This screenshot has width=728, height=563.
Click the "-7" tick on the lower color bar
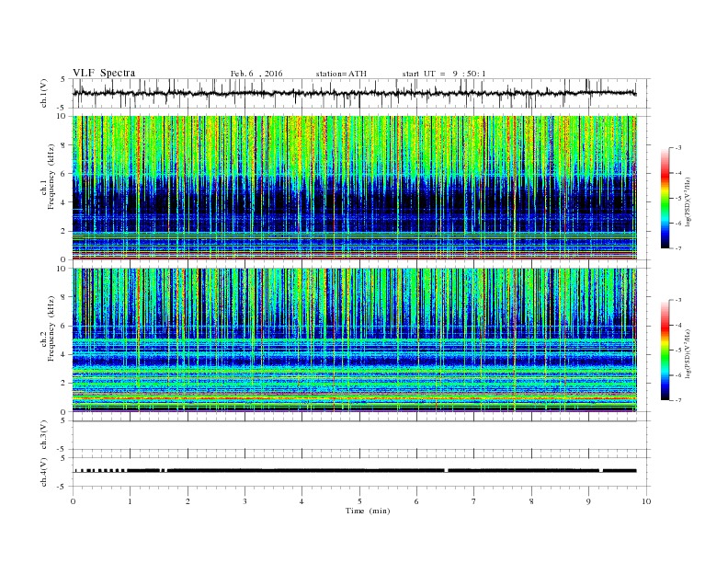pos(677,400)
